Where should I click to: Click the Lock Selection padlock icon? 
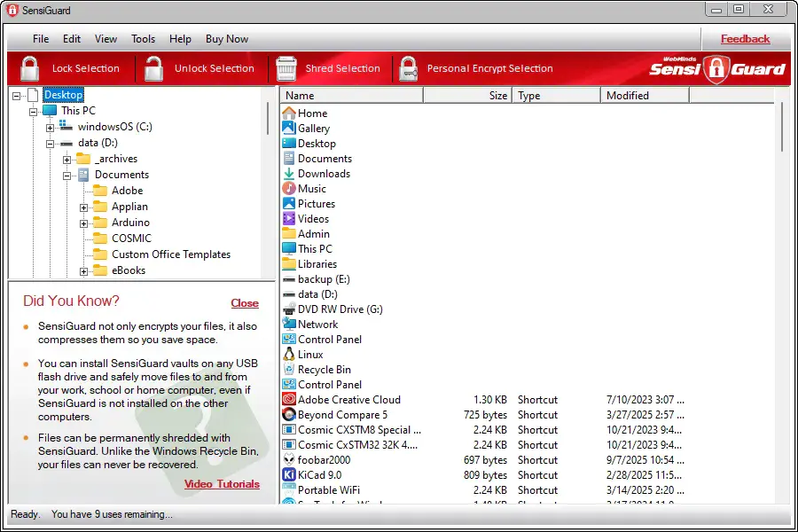click(28, 67)
